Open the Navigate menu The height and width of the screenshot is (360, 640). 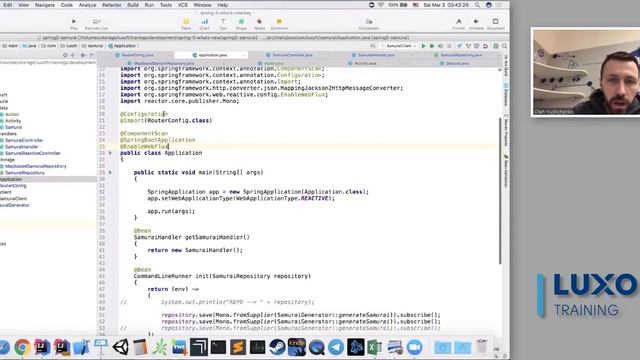[44, 5]
